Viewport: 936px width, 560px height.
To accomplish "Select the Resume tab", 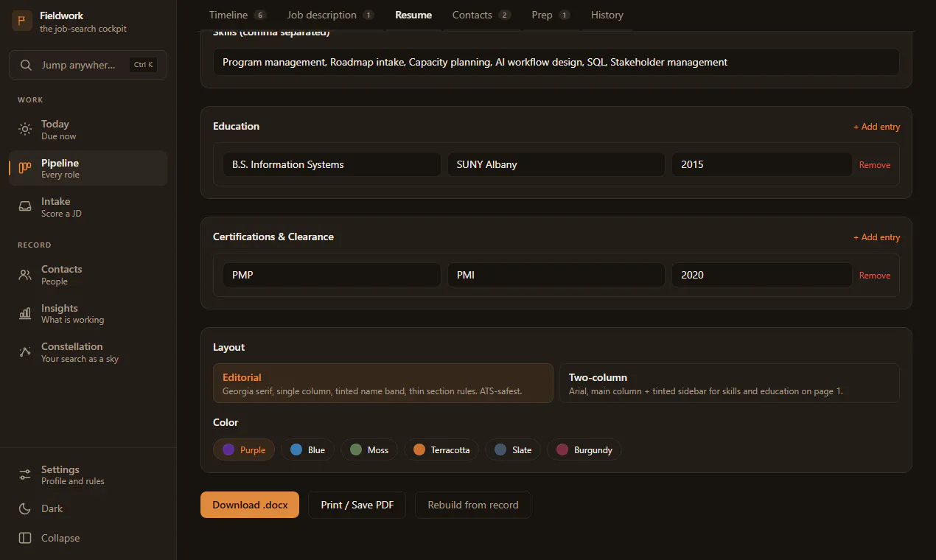I will click(x=413, y=15).
